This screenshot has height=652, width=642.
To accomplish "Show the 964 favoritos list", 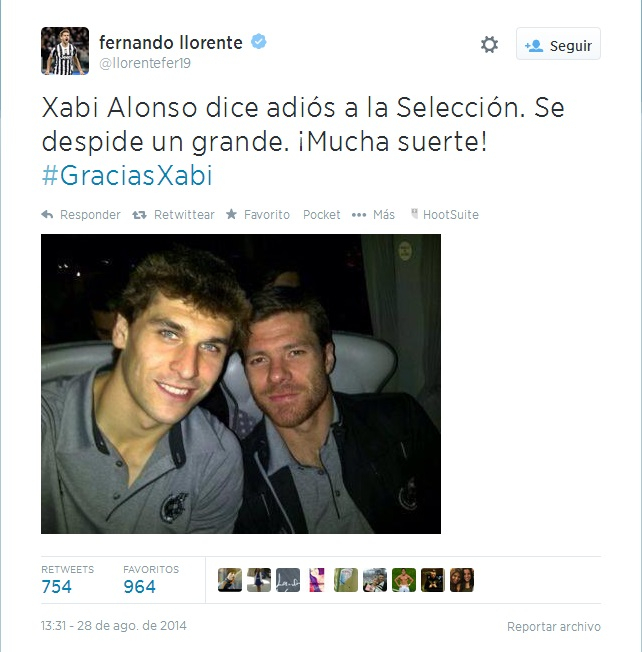I will 151,580.
